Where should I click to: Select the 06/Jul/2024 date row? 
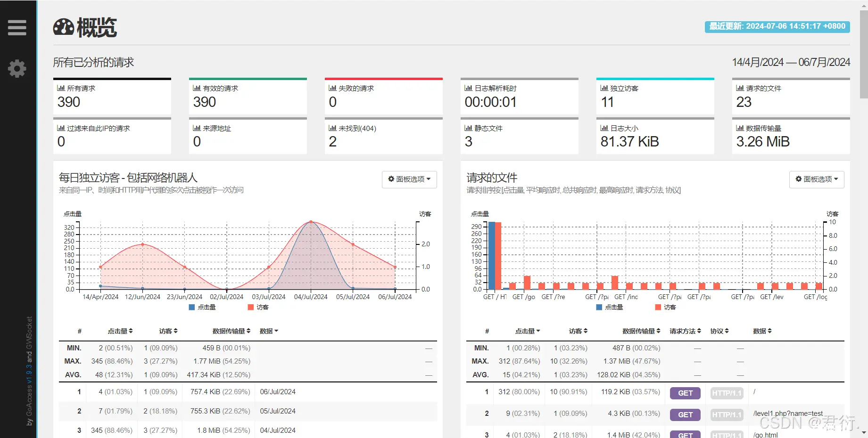point(248,392)
